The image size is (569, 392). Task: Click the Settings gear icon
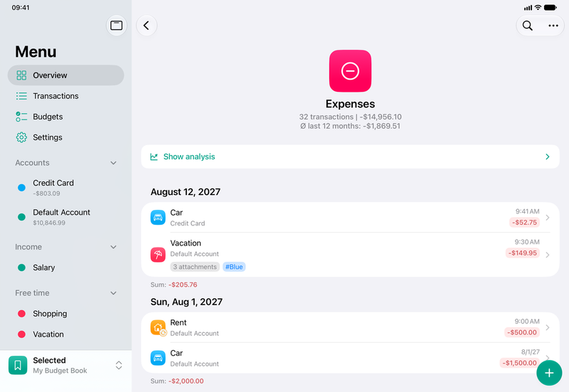21,137
